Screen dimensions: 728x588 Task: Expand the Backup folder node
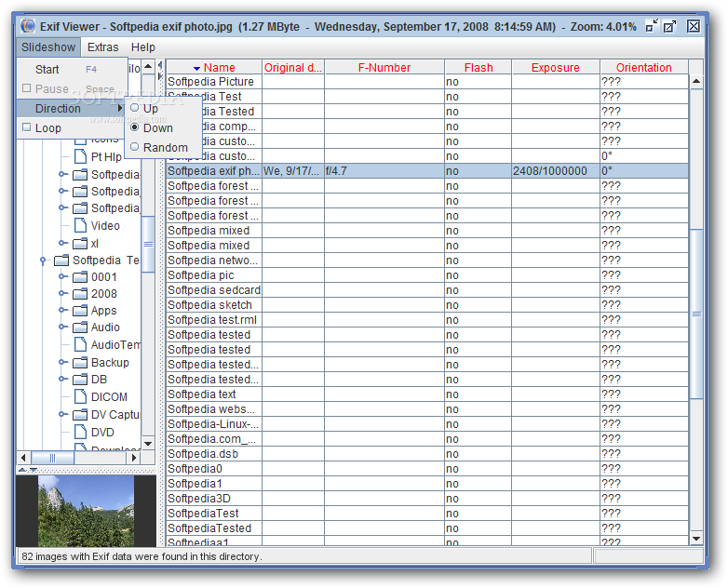tap(62, 362)
